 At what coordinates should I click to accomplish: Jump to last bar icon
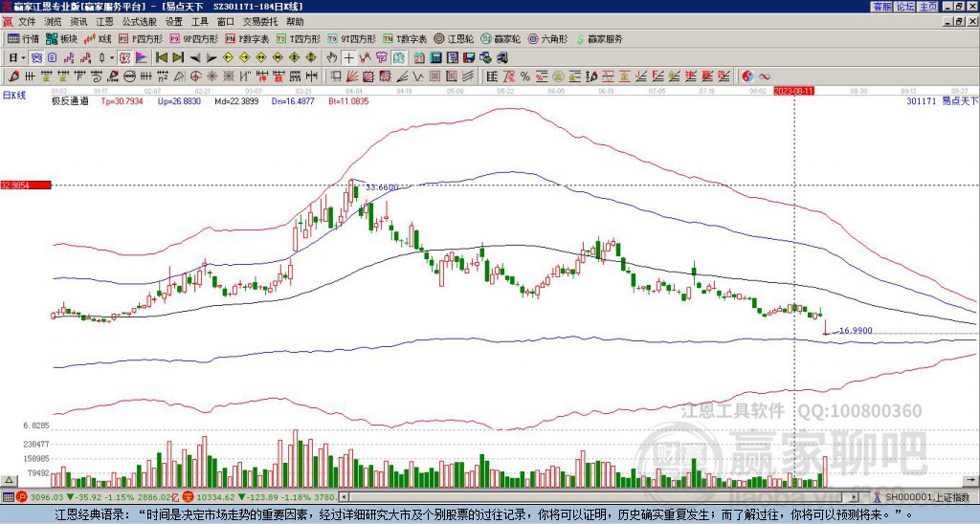coord(178,58)
